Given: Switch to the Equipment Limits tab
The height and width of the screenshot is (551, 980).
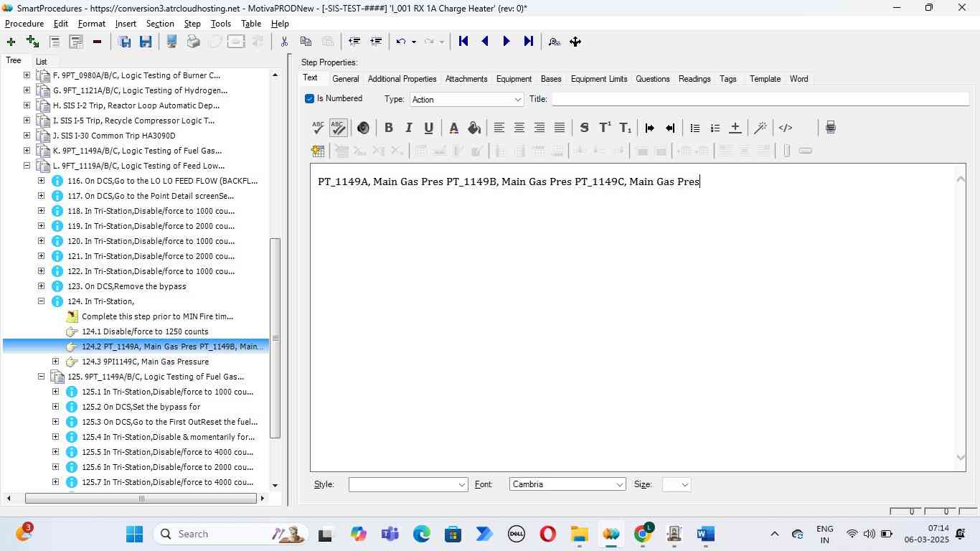Looking at the screenshot, I should (598, 79).
